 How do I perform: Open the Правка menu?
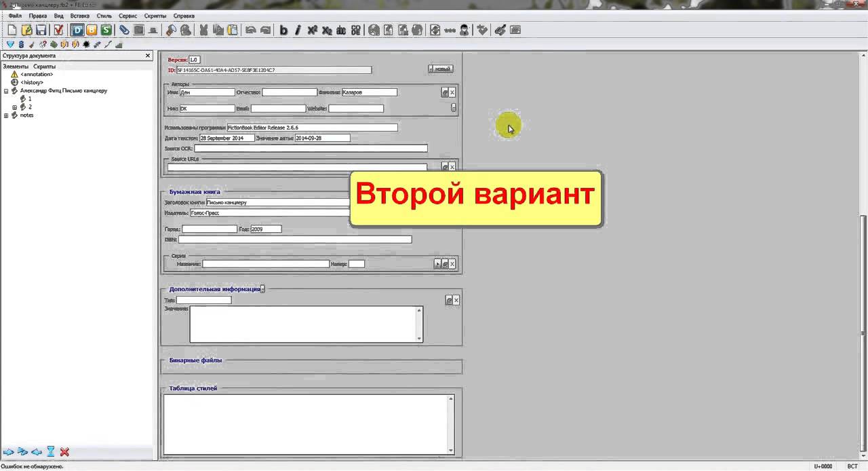point(38,15)
